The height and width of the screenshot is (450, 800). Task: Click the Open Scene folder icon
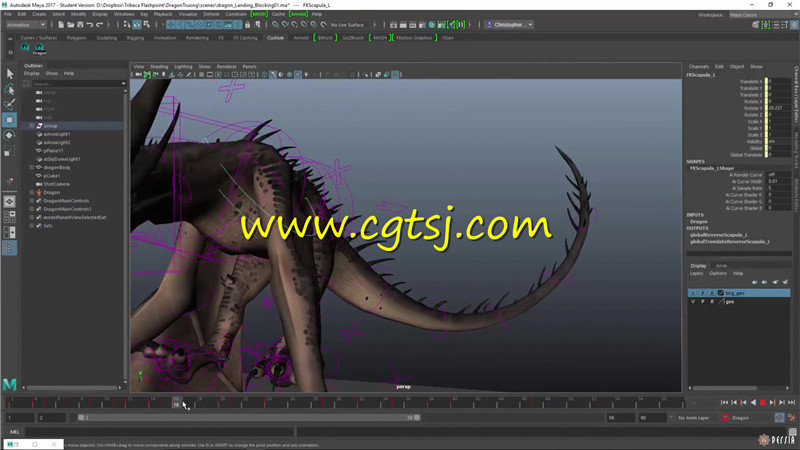[x=70, y=24]
